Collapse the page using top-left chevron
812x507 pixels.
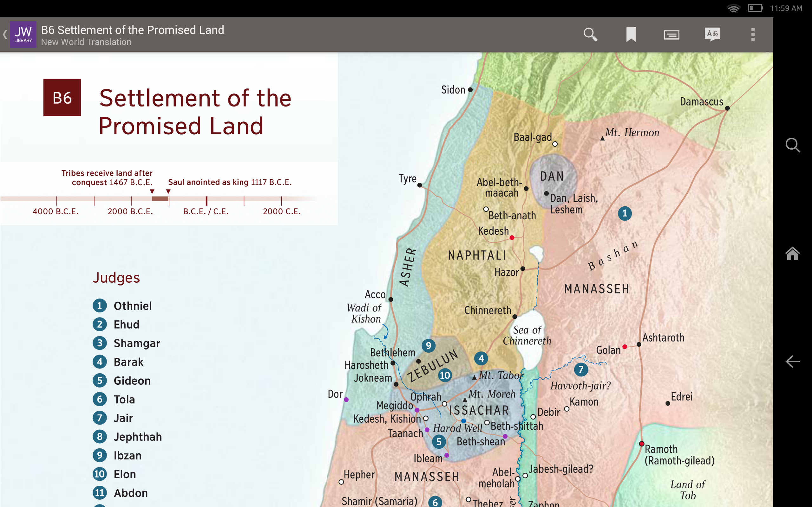tap(5, 34)
